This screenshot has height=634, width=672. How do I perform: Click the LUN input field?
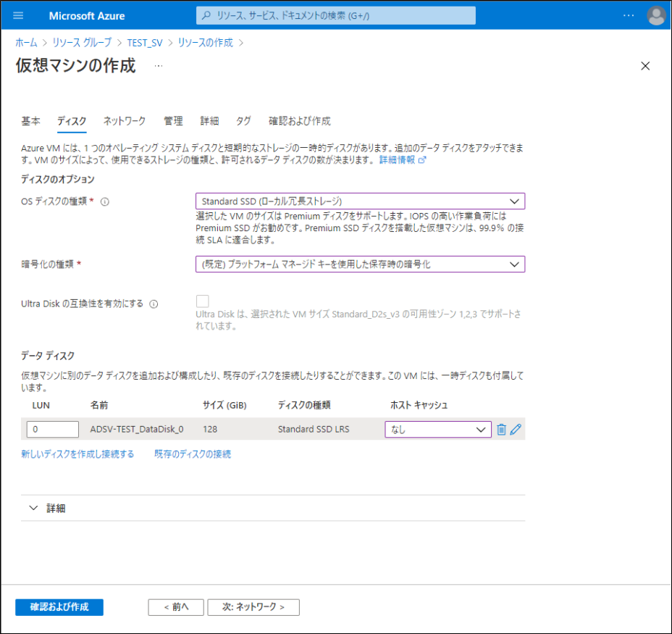pyautogui.click(x=53, y=430)
